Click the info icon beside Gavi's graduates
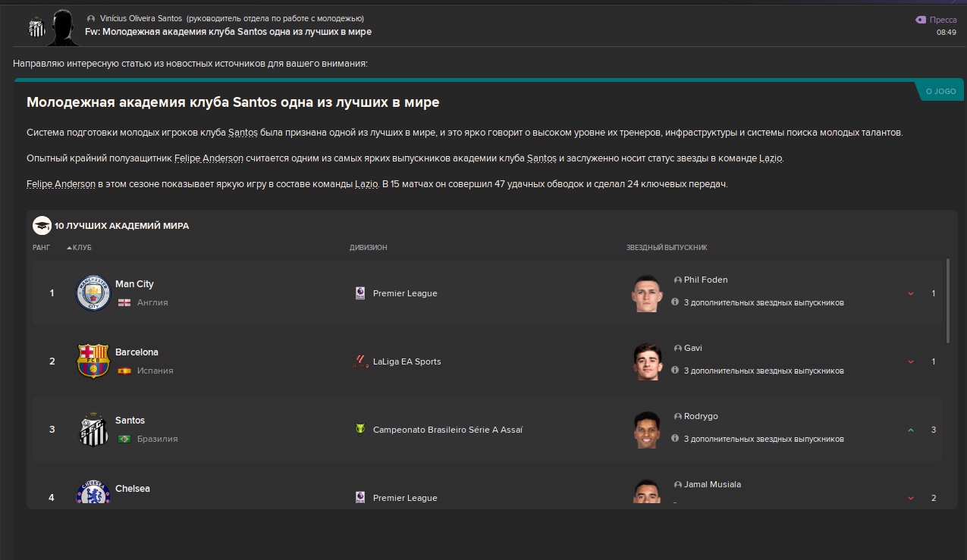967x560 pixels. point(675,370)
